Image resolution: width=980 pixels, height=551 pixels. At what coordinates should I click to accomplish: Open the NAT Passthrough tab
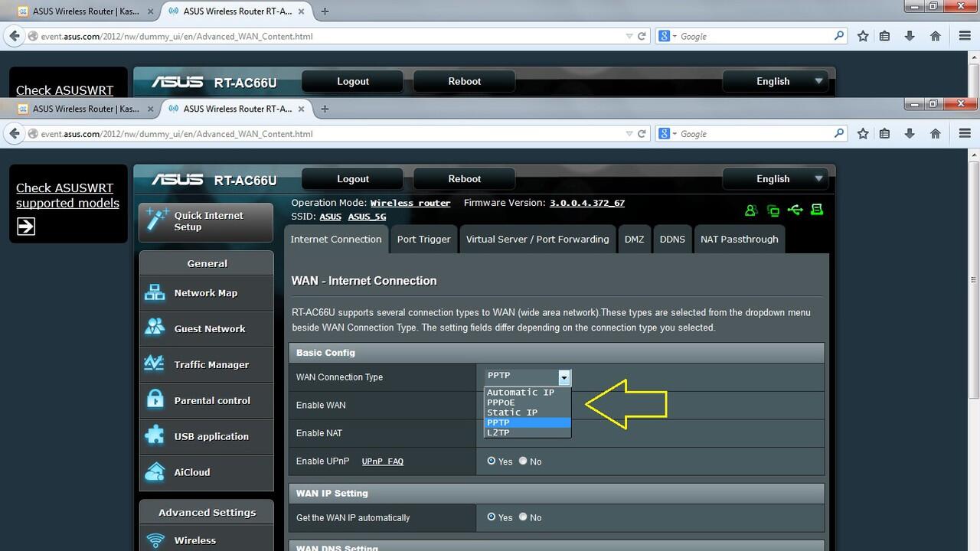coord(739,240)
